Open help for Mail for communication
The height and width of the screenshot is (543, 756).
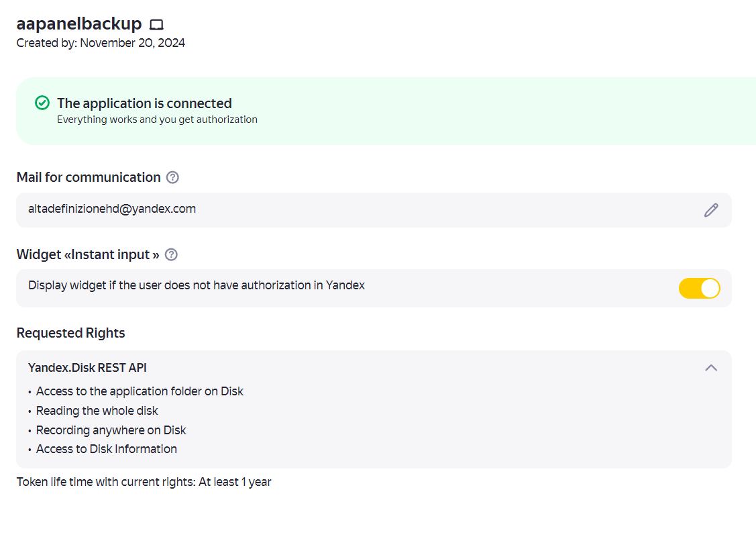click(x=172, y=177)
